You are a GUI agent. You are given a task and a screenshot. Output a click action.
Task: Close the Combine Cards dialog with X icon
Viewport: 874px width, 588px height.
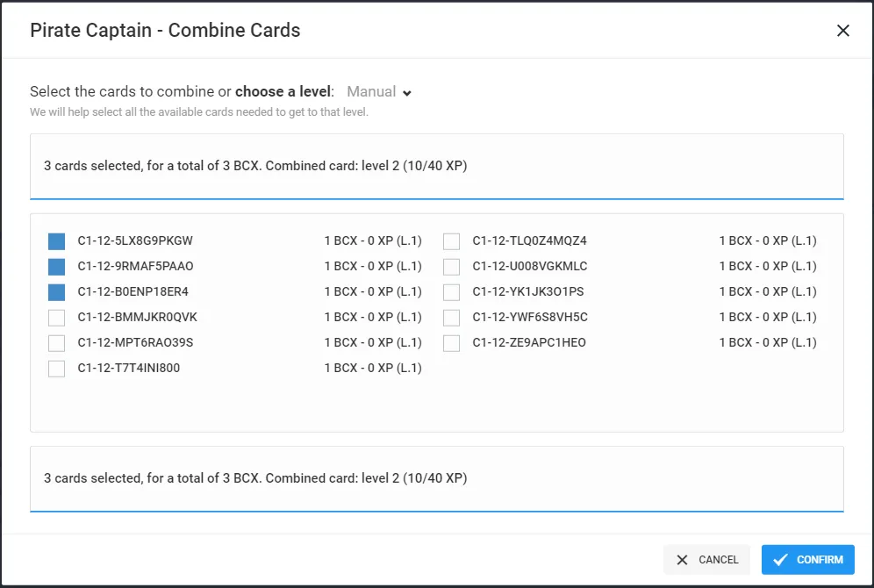(842, 31)
